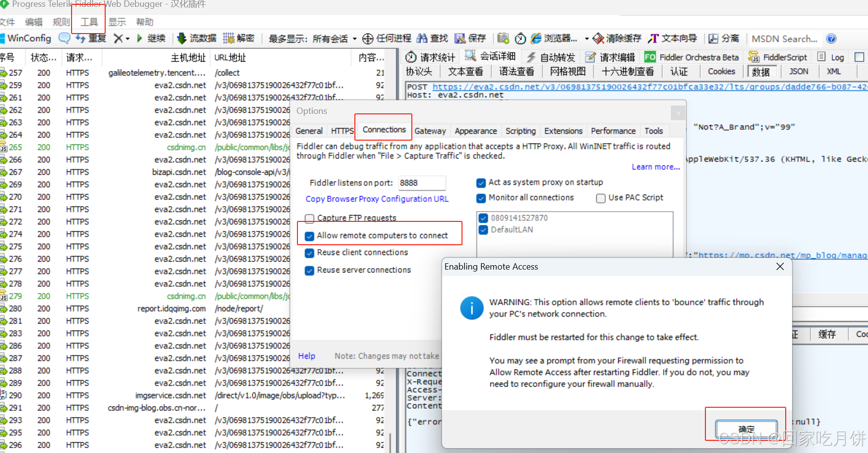
Task: Open the 文本向导 text wizard tool
Action: [673, 38]
